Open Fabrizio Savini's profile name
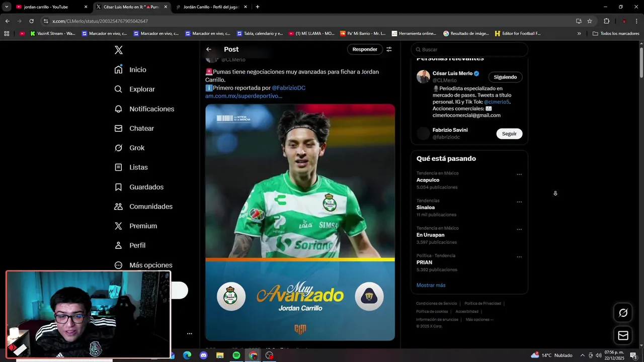Viewport: 644px width, 362px height. coord(450,130)
